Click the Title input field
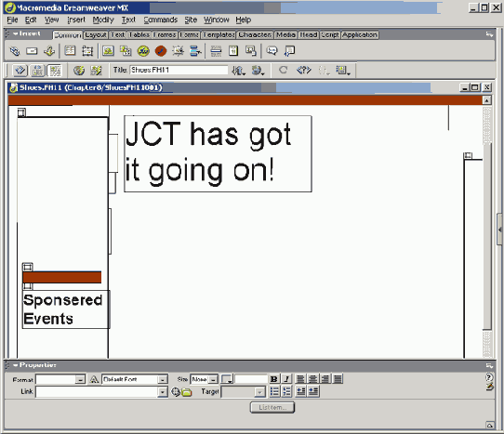This screenshot has height=434, width=504. point(179,70)
